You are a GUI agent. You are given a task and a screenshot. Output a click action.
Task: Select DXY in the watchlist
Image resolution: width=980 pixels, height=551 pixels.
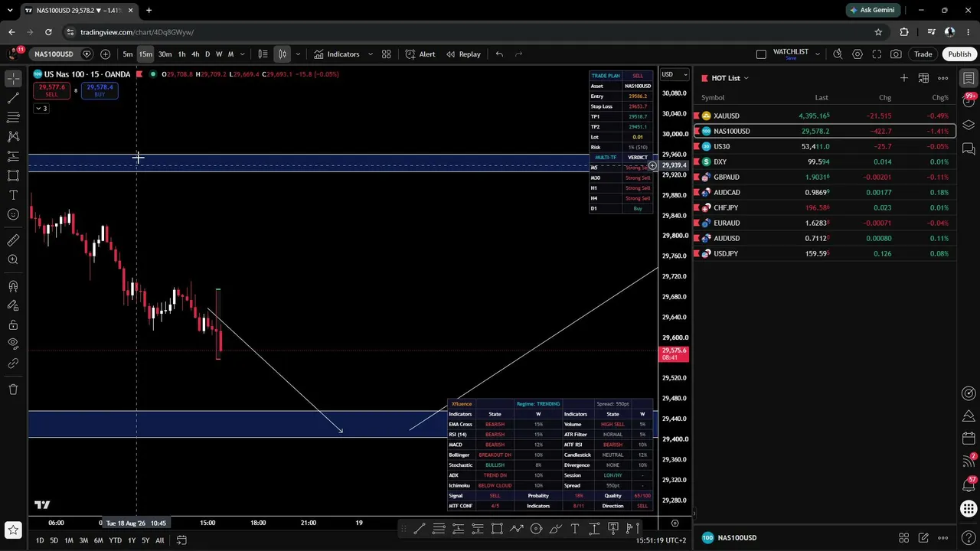[x=825, y=161]
